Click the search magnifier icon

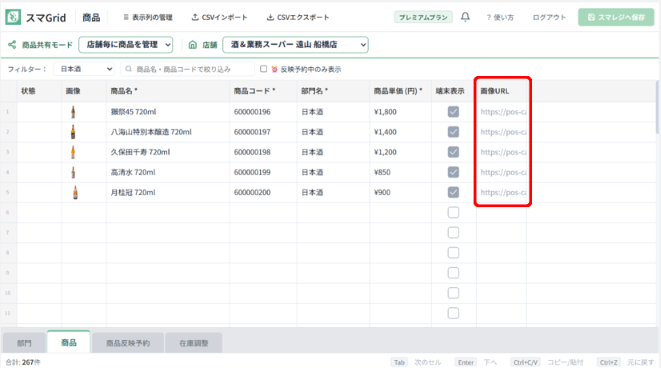129,69
